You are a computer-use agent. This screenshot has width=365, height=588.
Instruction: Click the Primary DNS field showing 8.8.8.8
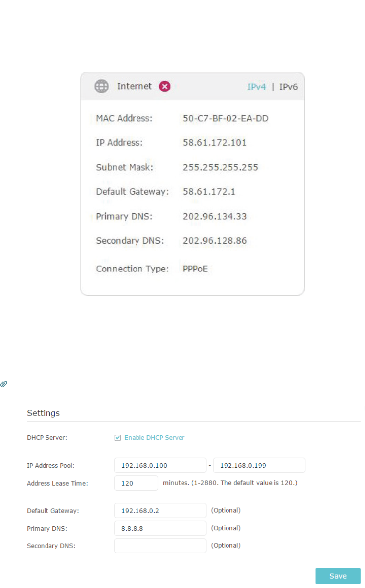(x=160, y=528)
